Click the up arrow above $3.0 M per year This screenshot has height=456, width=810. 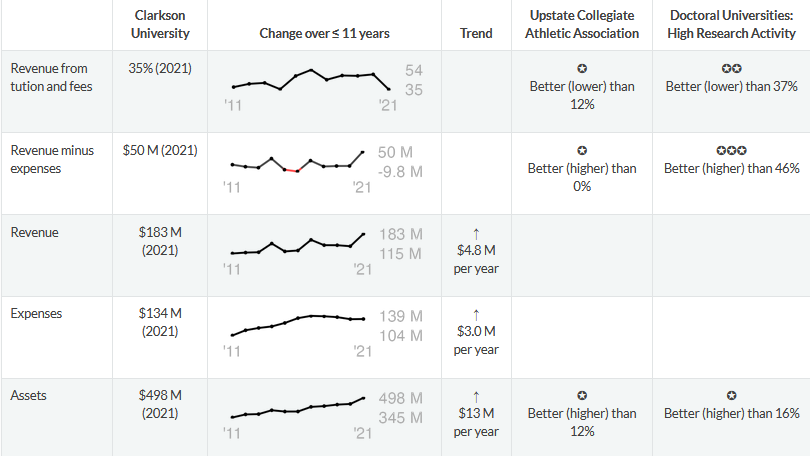coord(476,315)
